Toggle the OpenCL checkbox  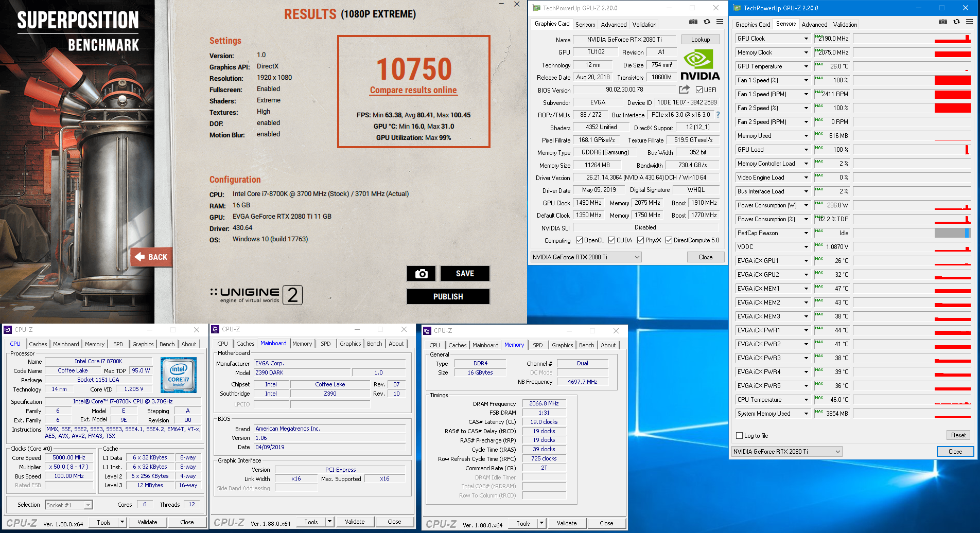[x=579, y=240]
